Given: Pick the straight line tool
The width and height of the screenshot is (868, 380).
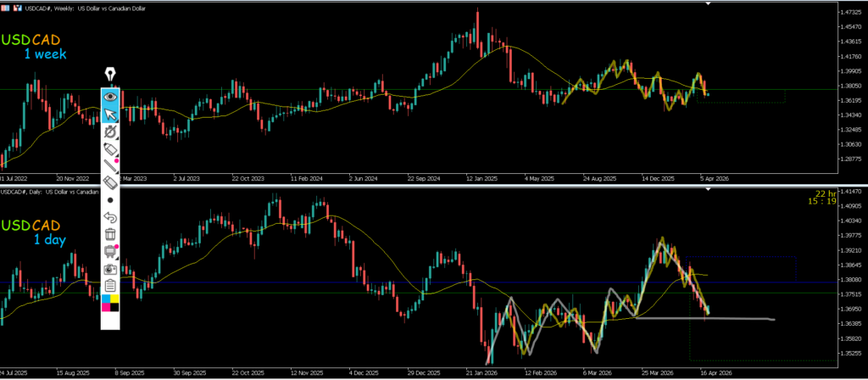Looking at the screenshot, I should 110,166.
